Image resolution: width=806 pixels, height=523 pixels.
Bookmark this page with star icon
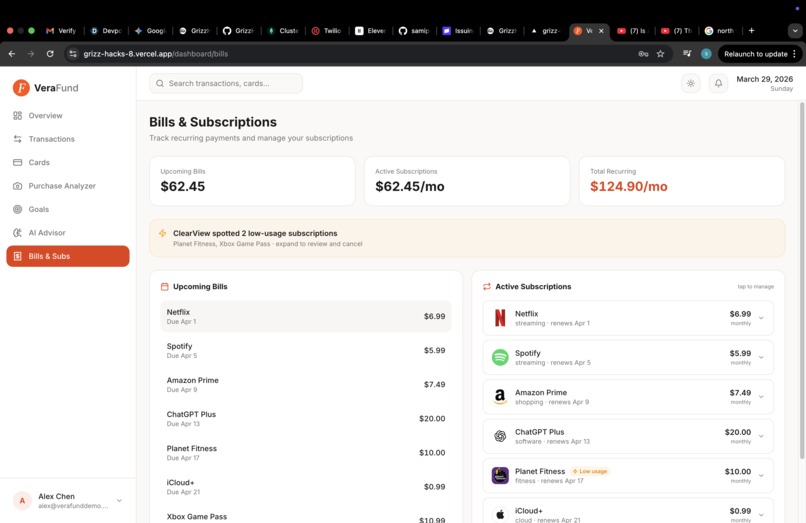tap(661, 53)
